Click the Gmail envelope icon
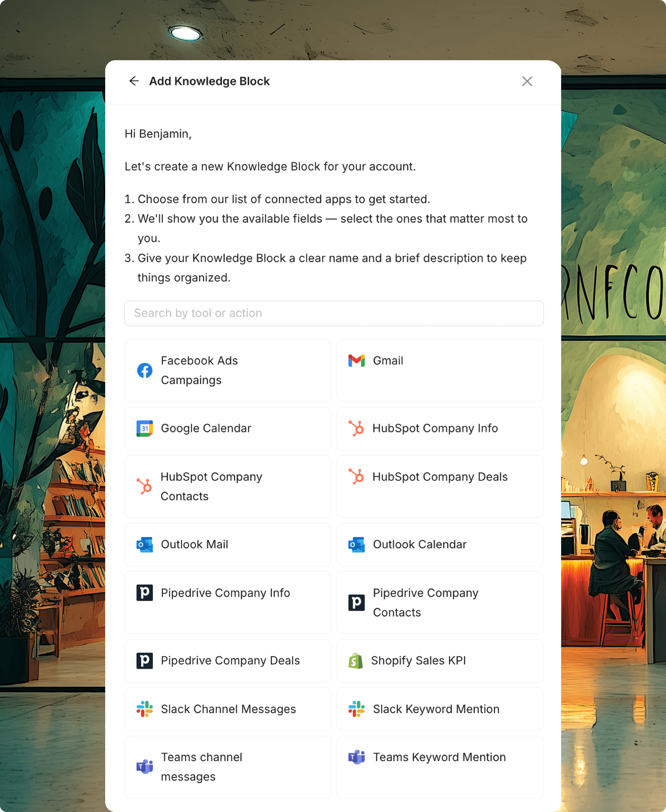Viewport: 666px width, 812px height. 357,361
